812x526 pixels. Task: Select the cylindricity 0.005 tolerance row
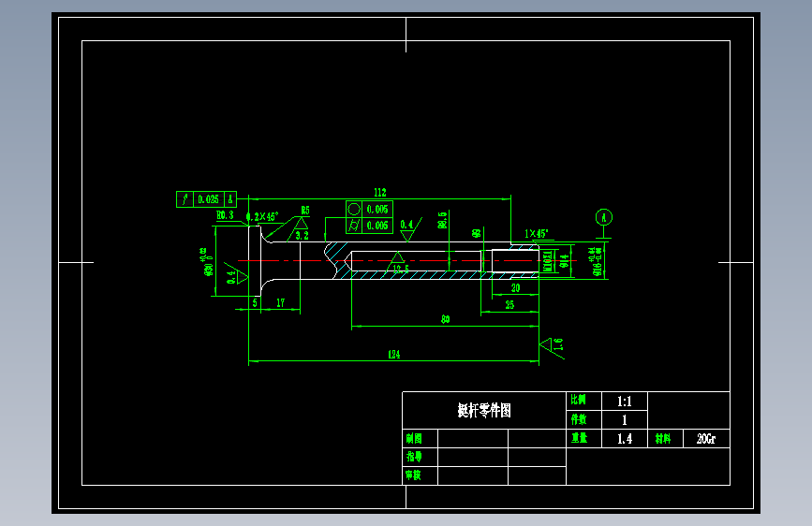pyautogui.click(x=369, y=226)
